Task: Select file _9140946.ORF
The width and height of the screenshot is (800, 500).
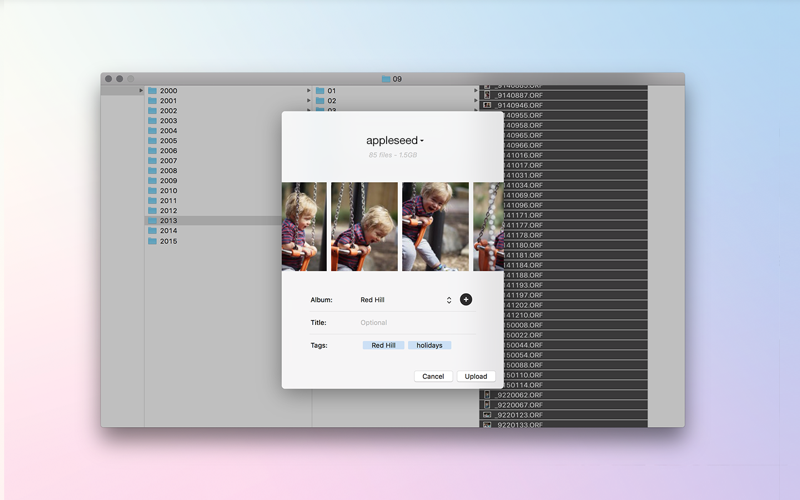Action: (563, 105)
